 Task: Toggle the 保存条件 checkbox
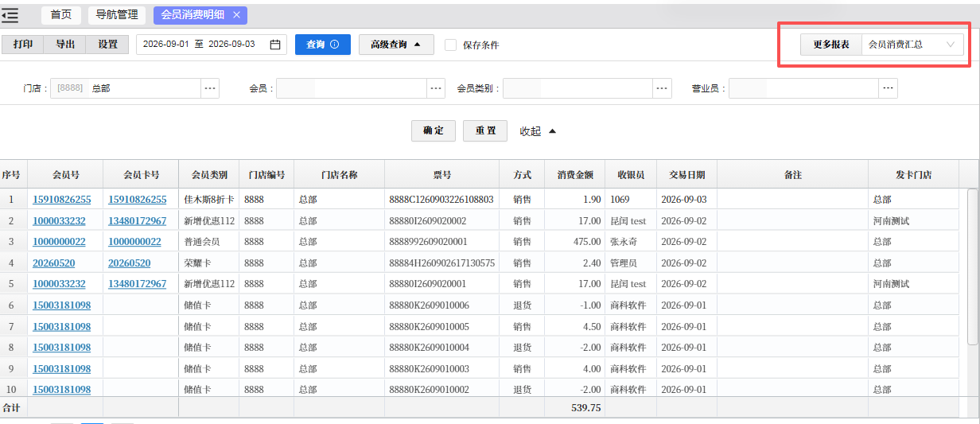coord(450,45)
